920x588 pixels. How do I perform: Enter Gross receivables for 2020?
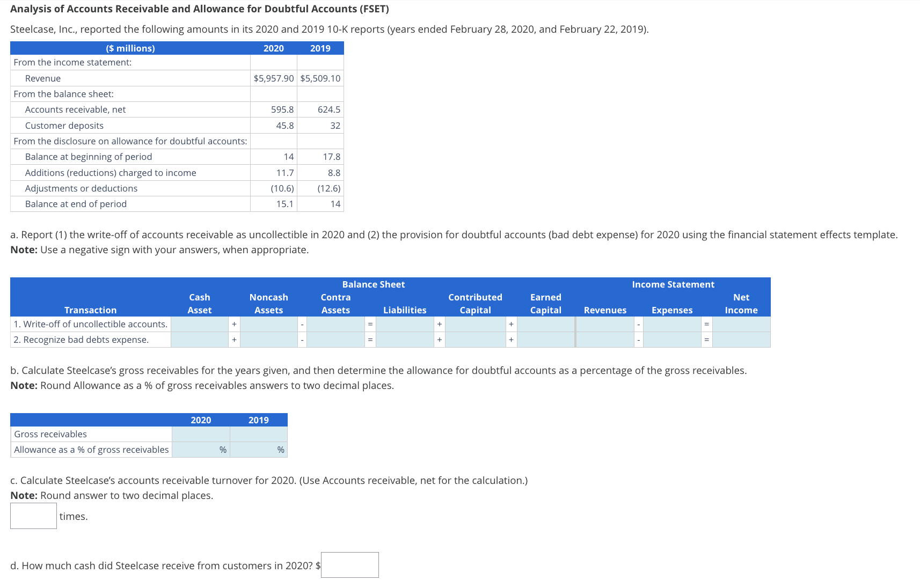pyautogui.click(x=200, y=434)
